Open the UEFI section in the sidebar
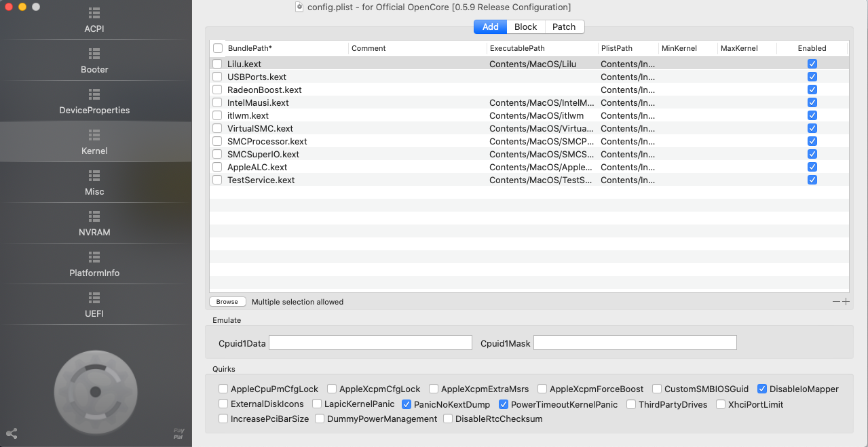 click(94, 305)
